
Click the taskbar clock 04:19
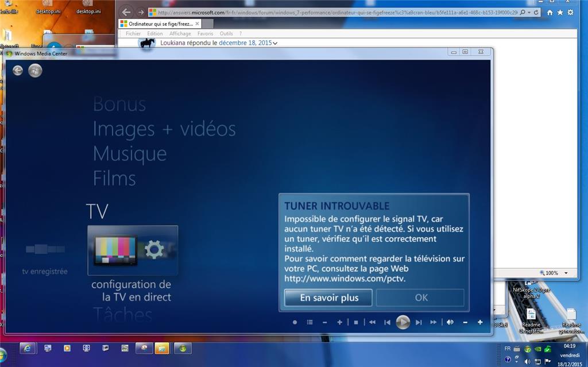[x=569, y=346]
